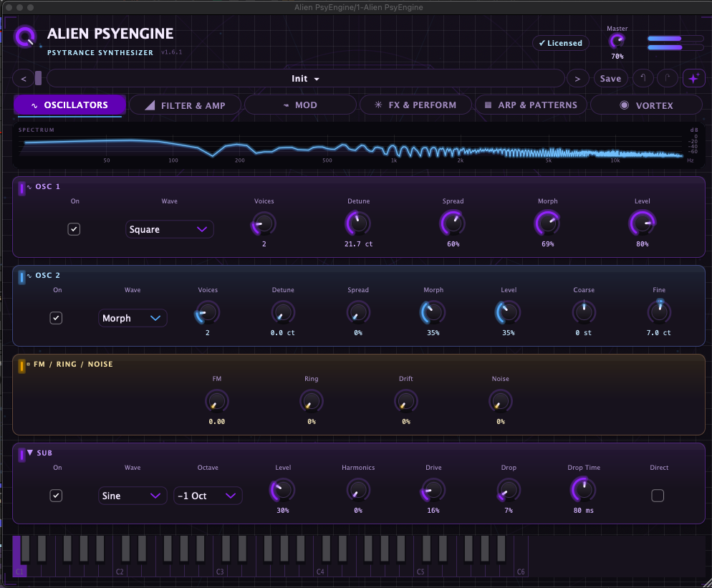Open the SUB Sine wave dropdown
This screenshot has width=712, height=588.
coord(133,496)
